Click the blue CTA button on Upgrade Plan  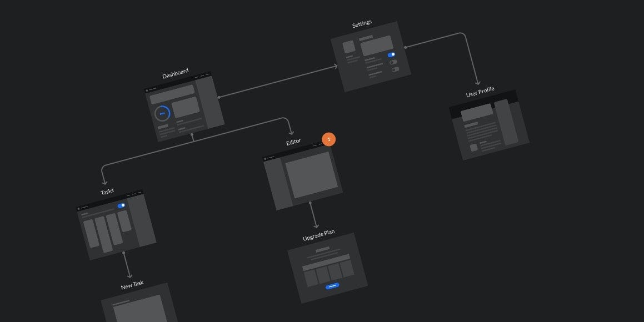332,286
